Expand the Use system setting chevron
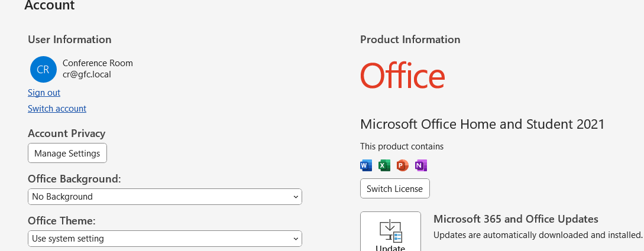This screenshot has width=644, height=251. click(x=296, y=239)
